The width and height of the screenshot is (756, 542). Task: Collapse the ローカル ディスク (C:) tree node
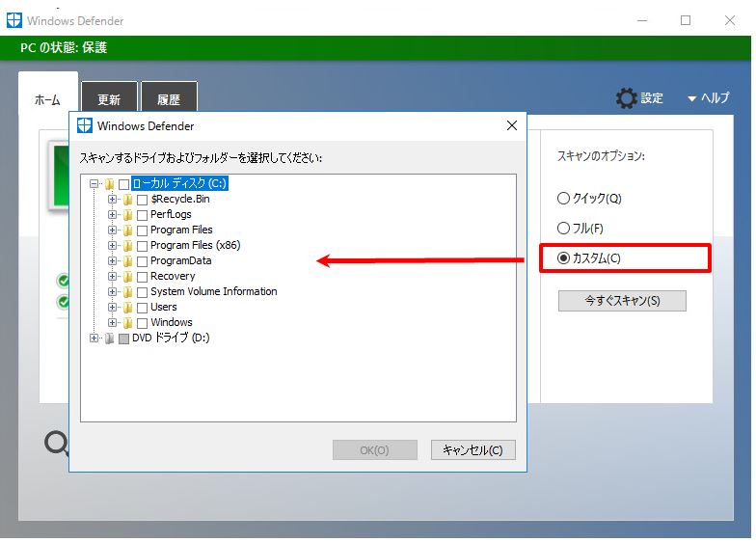[x=94, y=183]
